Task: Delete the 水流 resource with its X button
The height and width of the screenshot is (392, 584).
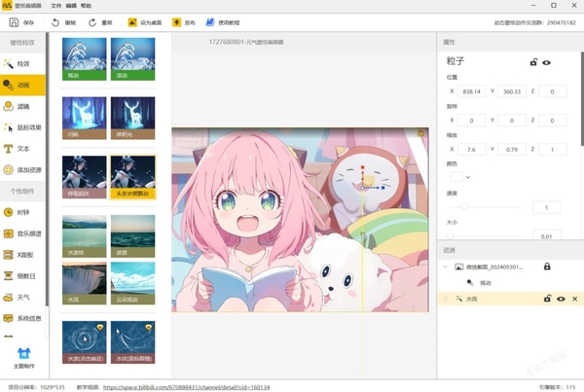Action: coord(574,299)
